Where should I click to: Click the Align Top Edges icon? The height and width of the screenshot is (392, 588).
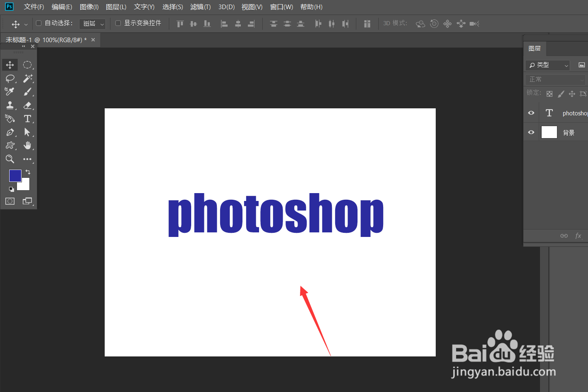pyautogui.click(x=180, y=24)
